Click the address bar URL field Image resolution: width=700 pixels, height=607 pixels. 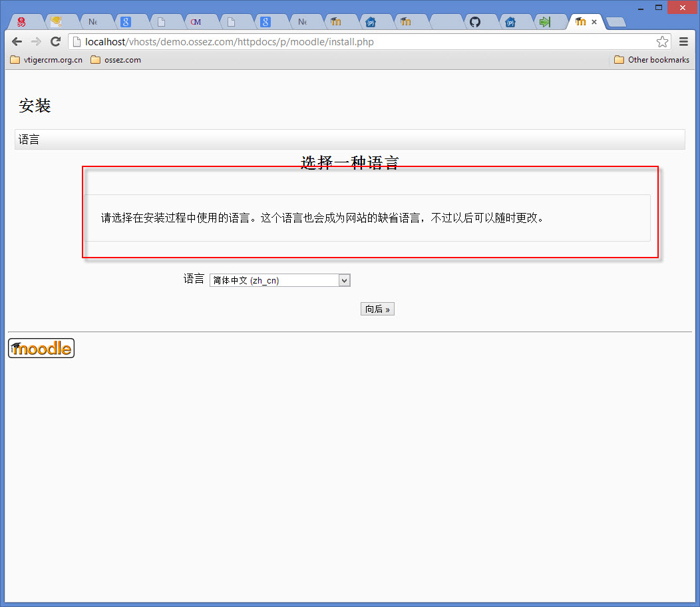pos(359,42)
